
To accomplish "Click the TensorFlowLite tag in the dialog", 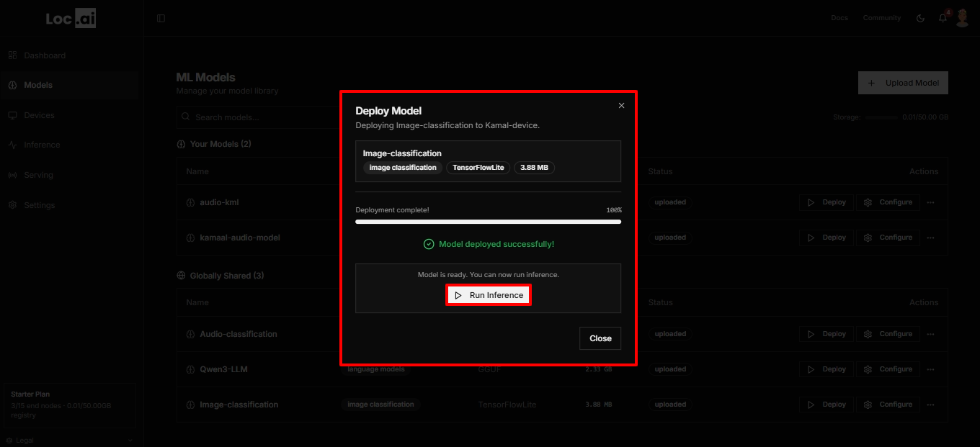I will point(478,168).
